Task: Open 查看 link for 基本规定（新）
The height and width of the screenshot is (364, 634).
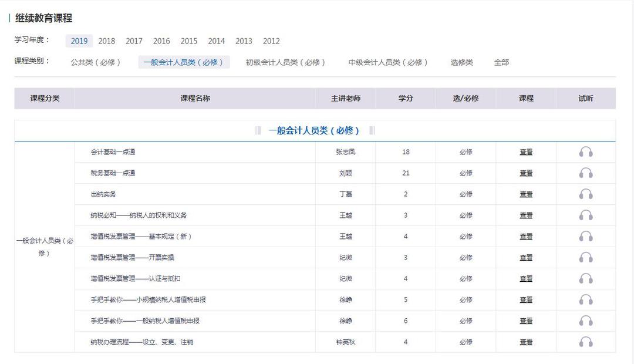Action: 526,236
